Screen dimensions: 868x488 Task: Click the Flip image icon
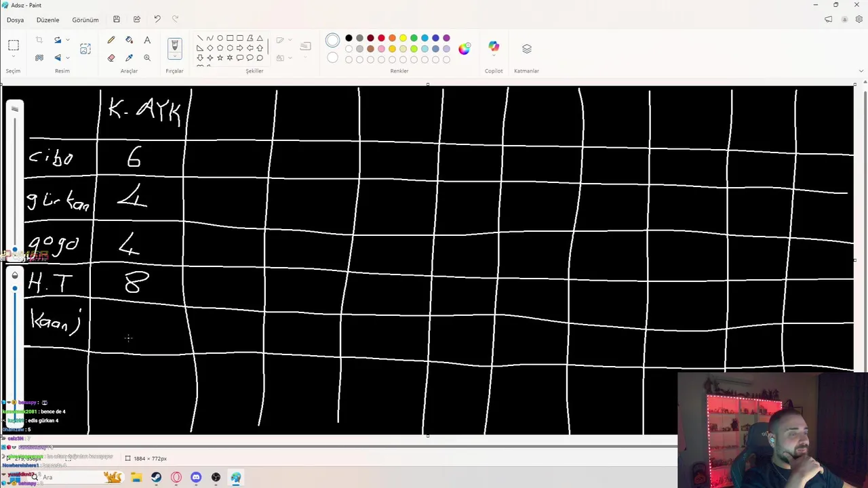(58, 58)
